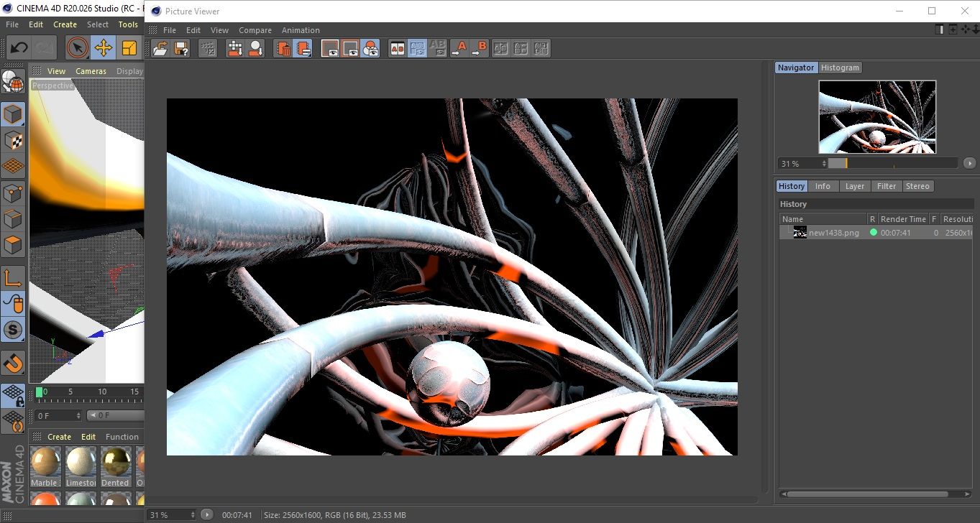Toggle the green render status dot for new1438.png
This screenshot has height=523, width=980.
[x=874, y=233]
